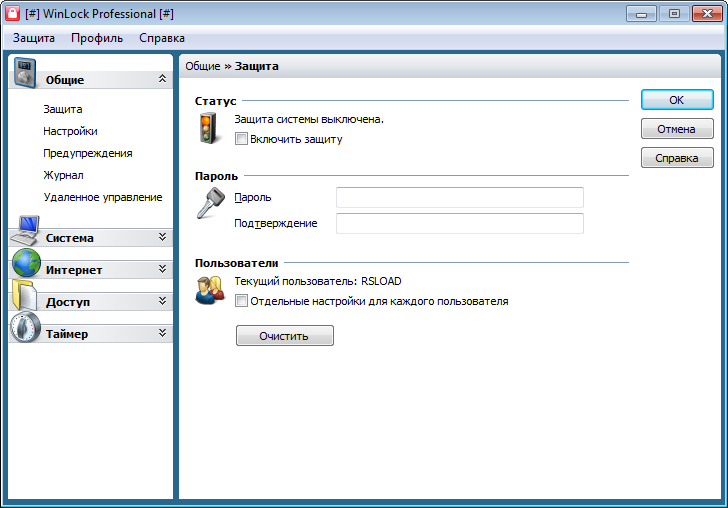
Task: Click the Справка button on the right
Action: tap(677, 158)
